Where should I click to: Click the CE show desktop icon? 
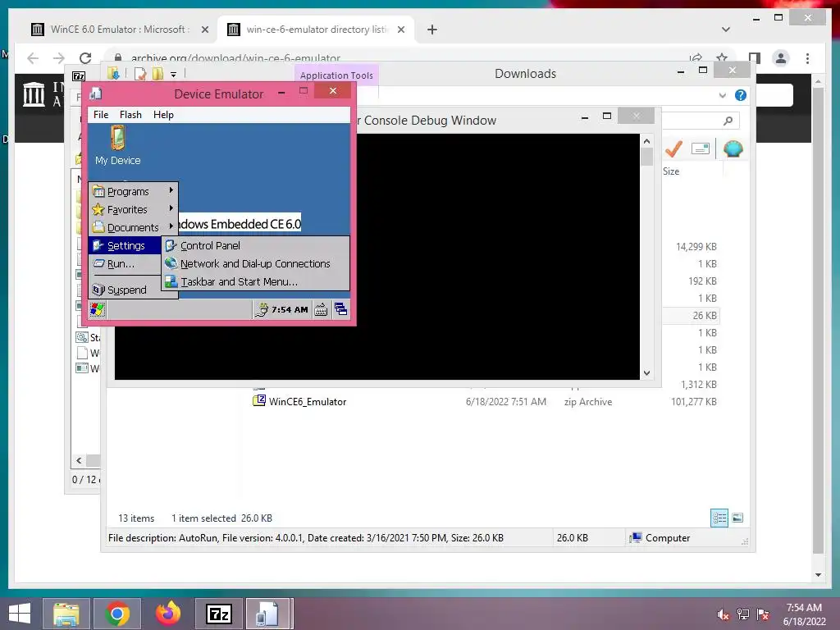click(340, 309)
